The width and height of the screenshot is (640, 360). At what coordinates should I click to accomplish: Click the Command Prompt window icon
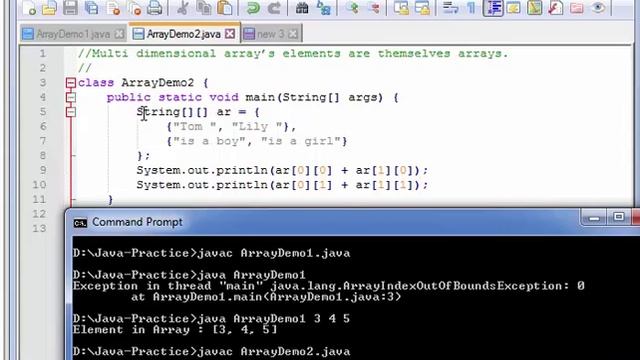point(80,223)
